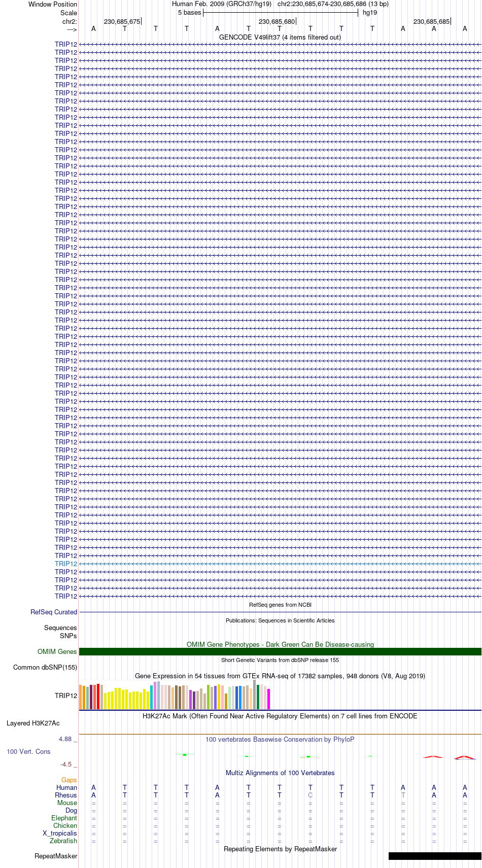Image resolution: width=482 pixels, height=868 pixels.
Task: Open Multiz Alignments of 100 Vertebrates title
Action: [280, 773]
